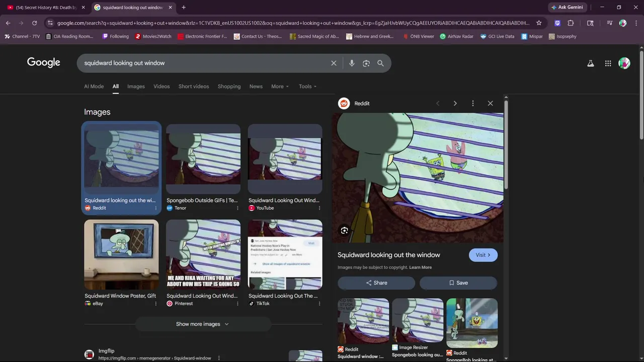
Task: Clear the search box with X icon
Action: tap(334, 63)
